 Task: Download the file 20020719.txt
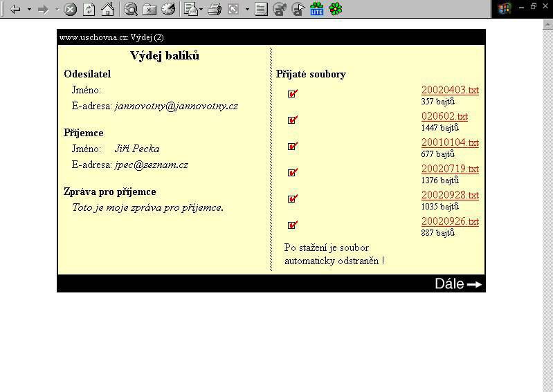coord(450,169)
